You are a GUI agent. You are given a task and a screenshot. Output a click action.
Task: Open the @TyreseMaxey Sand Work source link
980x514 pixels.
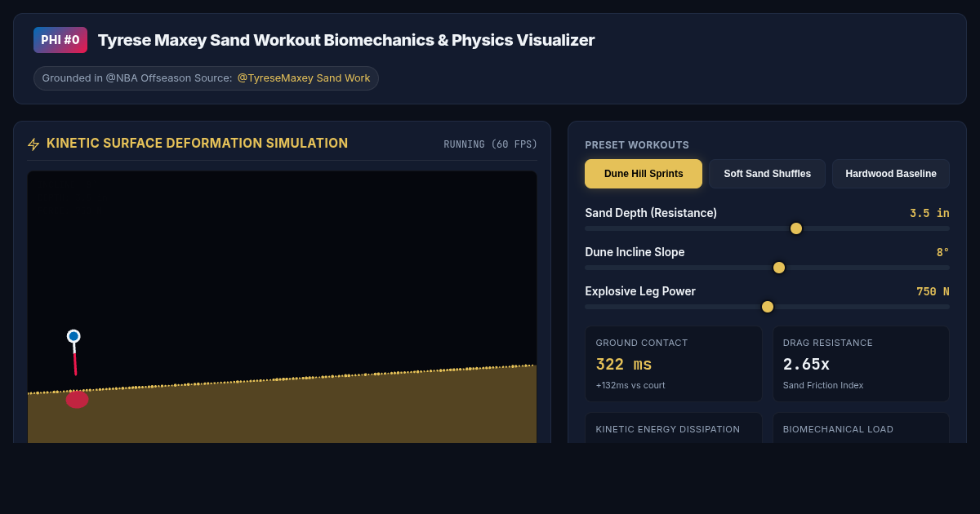304,78
